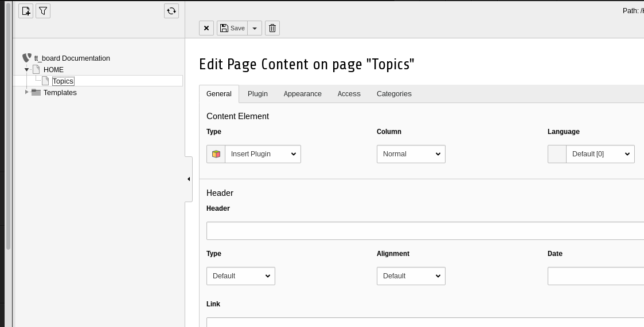Click the Path text in top bar
Image resolution: width=644 pixels, height=327 pixels.
click(633, 11)
